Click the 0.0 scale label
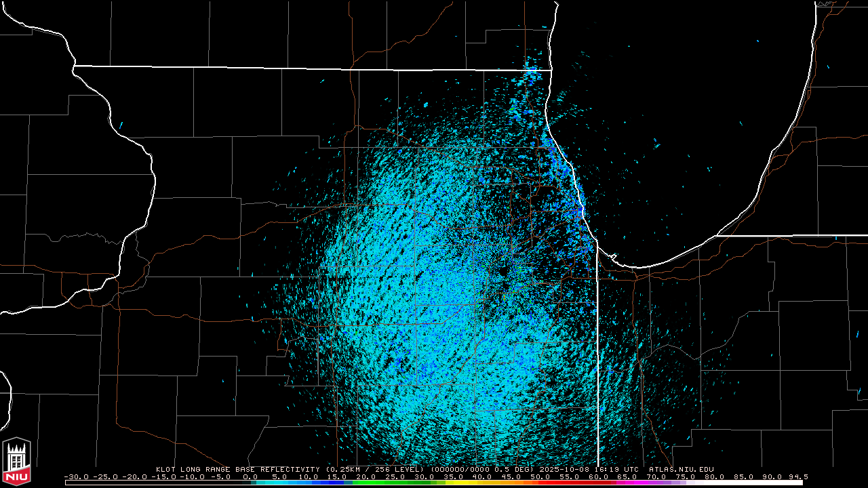868x488 pixels. coord(251,476)
